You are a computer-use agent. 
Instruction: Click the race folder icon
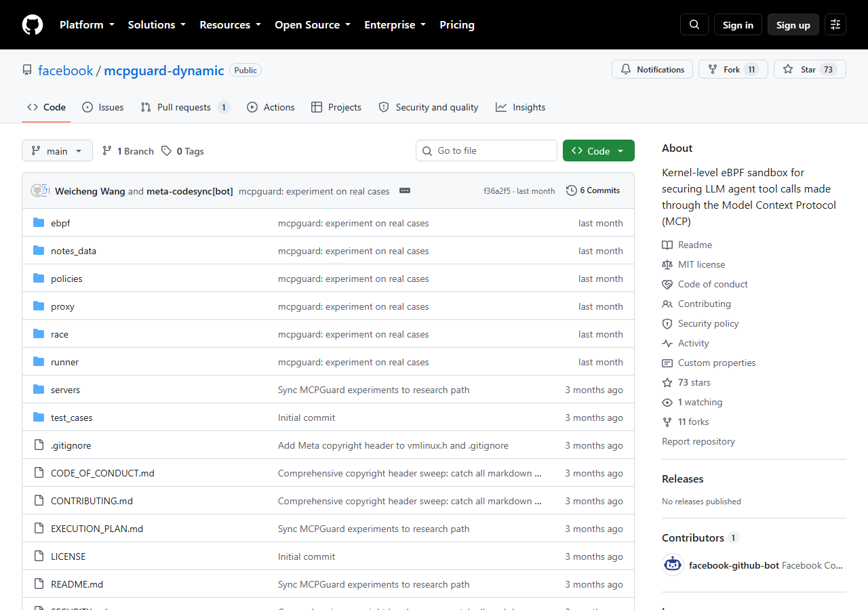pos(39,334)
